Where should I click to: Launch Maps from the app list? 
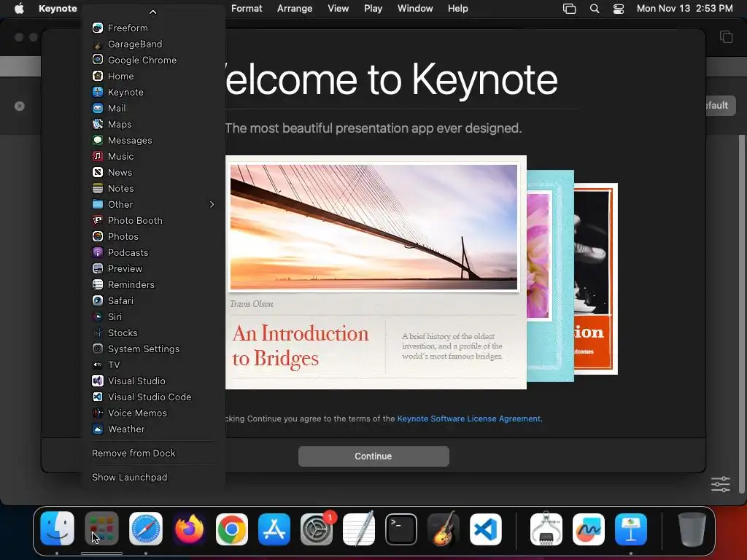pyautogui.click(x=153, y=124)
